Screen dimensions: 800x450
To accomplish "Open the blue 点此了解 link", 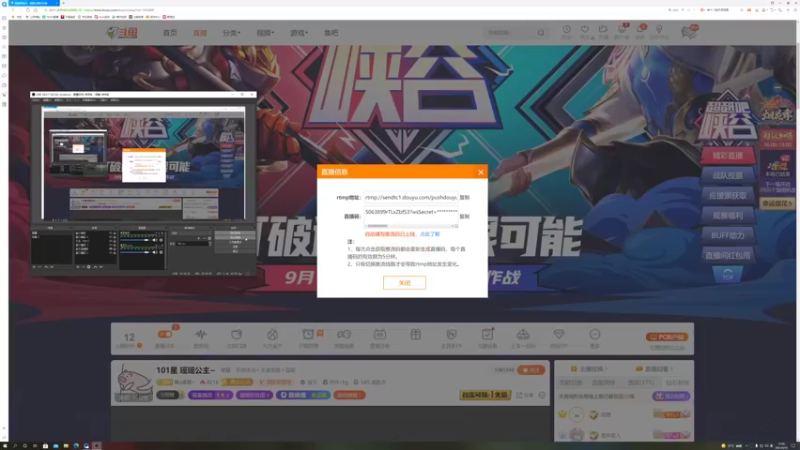I will [x=430, y=234].
